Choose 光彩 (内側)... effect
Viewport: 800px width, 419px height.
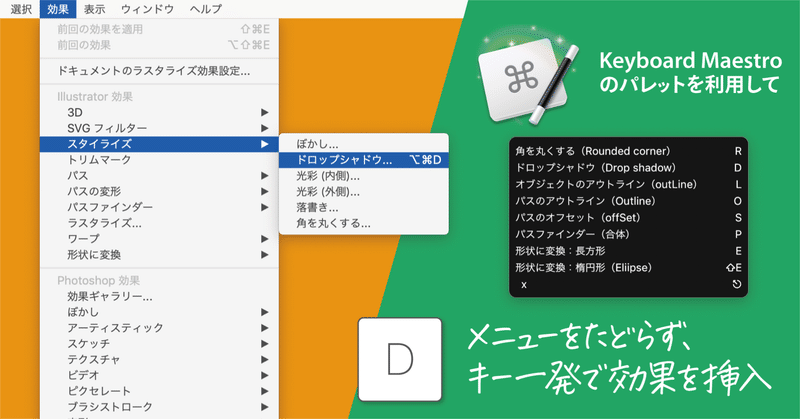point(364,176)
